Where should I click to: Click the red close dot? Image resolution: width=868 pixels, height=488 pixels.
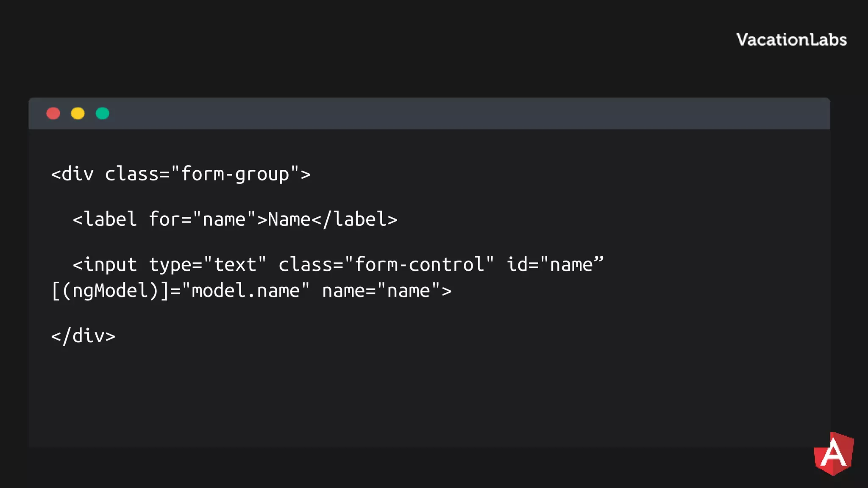tap(53, 114)
